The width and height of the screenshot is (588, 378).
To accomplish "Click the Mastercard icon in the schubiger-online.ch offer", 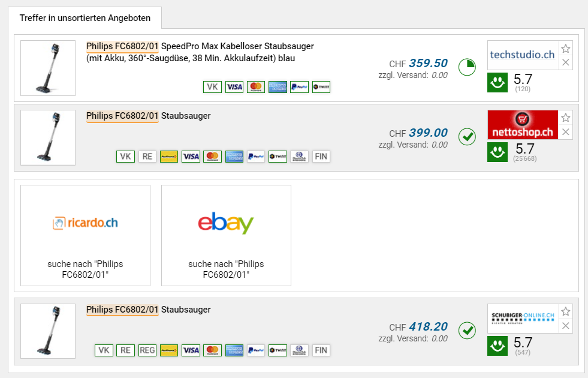I will (x=213, y=350).
